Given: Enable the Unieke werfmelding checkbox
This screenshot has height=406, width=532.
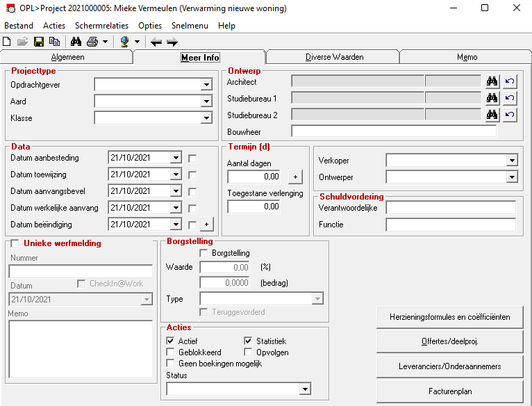Looking at the screenshot, I should (x=15, y=243).
